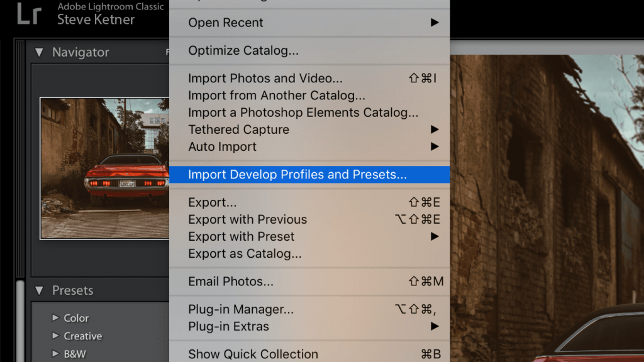
Task: Choose Import a Photoshop Elements Catalog
Action: [x=303, y=112]
